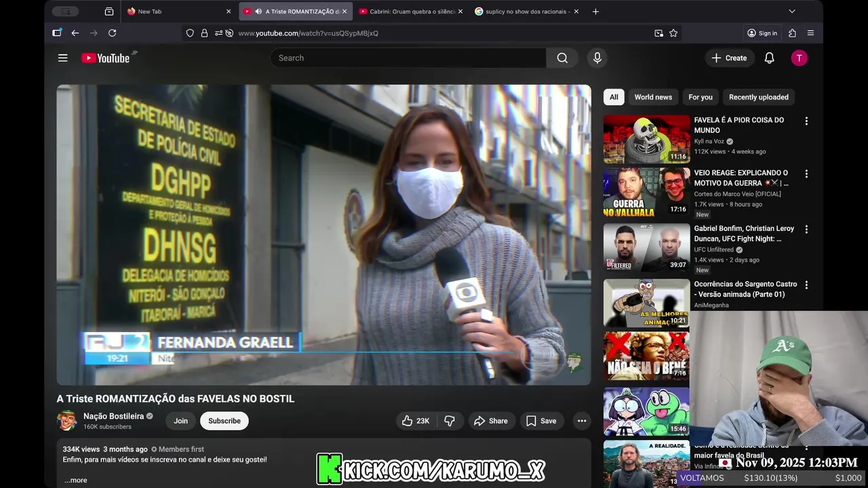868x488 pixels.
Task: Select the For you filter chip
Action: coord(701,97)
